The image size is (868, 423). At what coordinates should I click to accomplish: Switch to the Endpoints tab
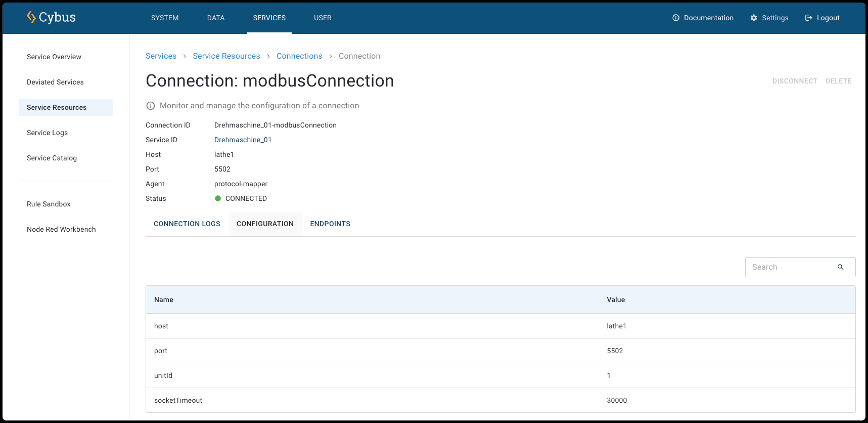330,224
